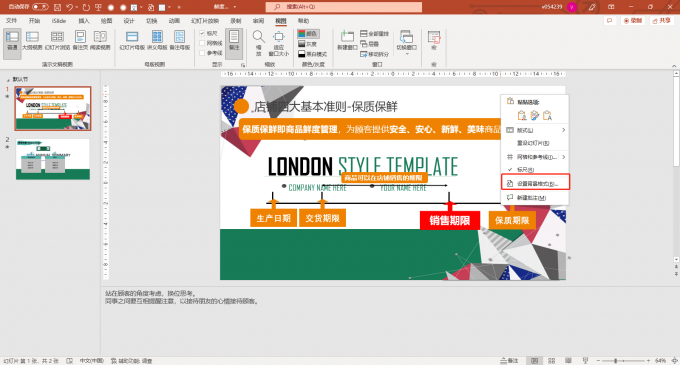Switch to Slide Sorter view (幻灯片浏览)
This screenshot has height=365, width=680.
click(57, 41)
